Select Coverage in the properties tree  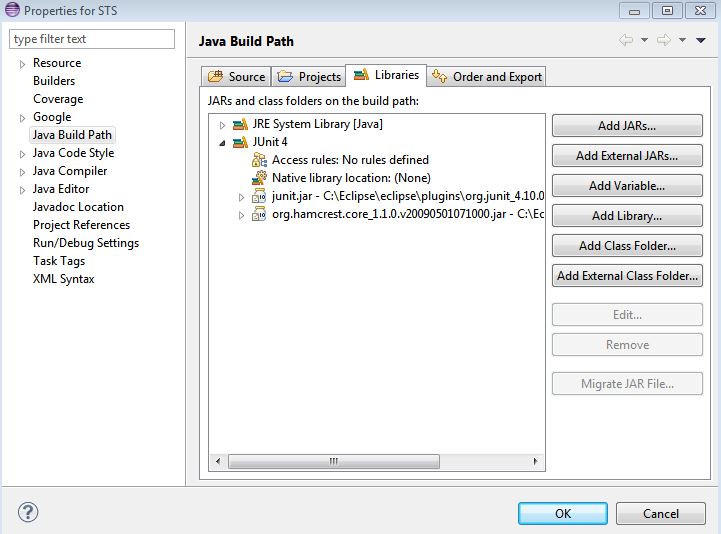point(58,99)
